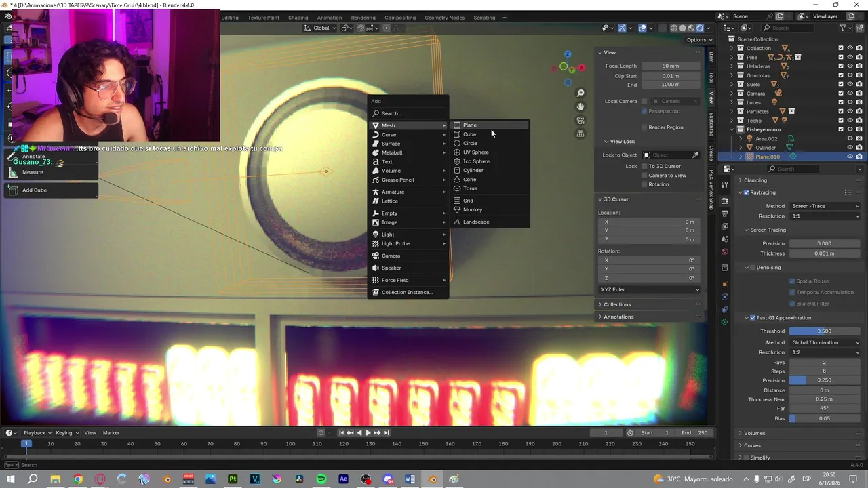Open the Playback menu in timeline
Image resolution: width=868 pixels, height=488 pixels.
[x=37, y=433]
